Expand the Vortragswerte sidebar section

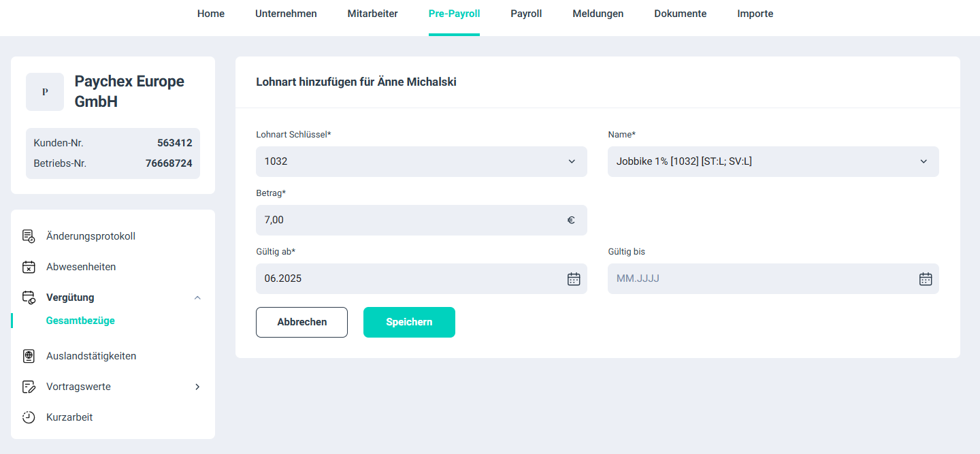[197, 386]
